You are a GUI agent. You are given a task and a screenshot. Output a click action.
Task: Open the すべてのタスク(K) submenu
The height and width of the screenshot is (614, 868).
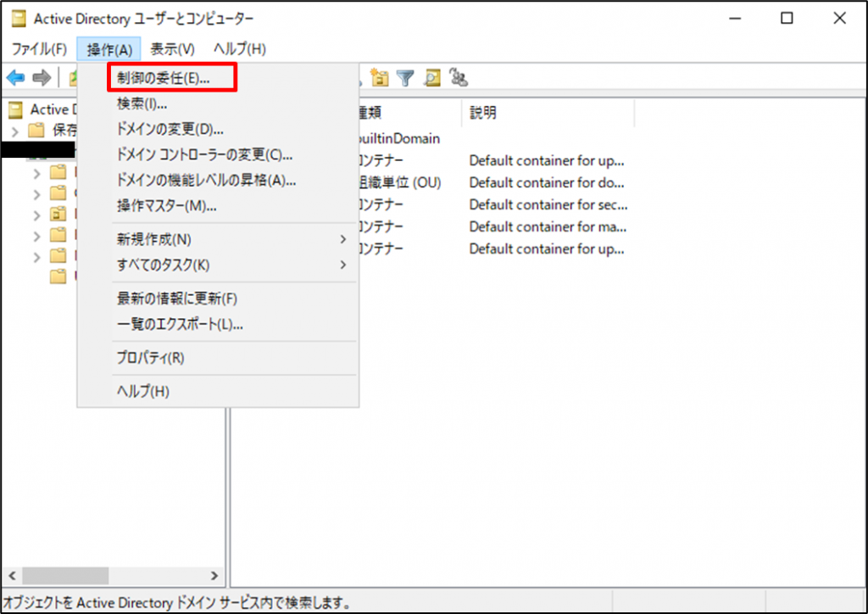(x=218, y=265)
